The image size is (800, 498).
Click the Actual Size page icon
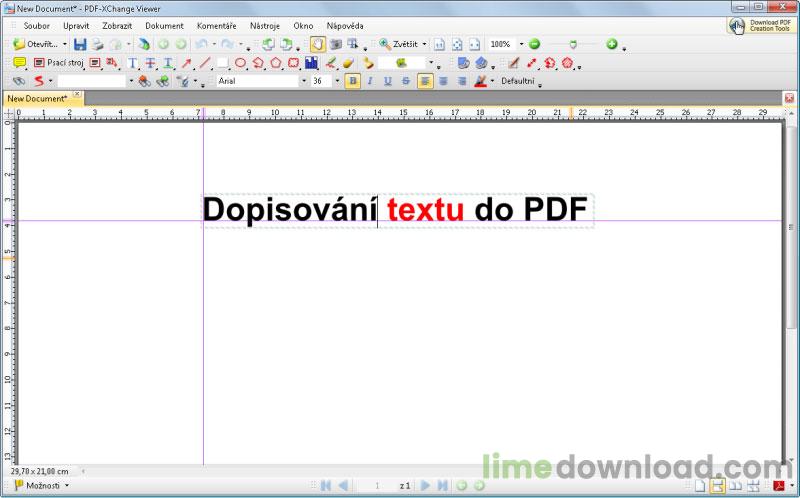439,44
